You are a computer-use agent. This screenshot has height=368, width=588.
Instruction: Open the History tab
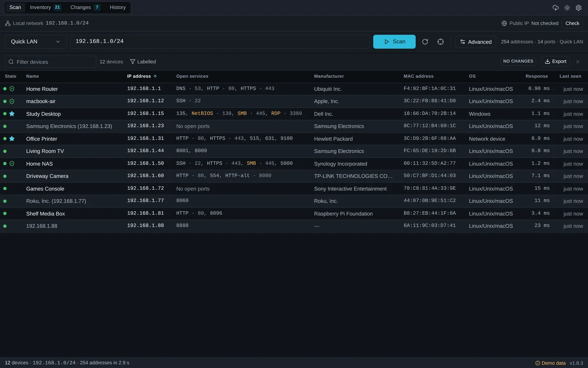(x=118, y=7)
